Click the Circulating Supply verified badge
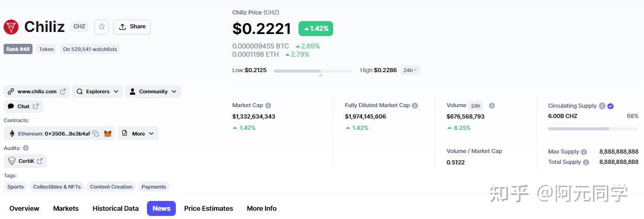Screen dimensions: 644x219 point(610,106)
